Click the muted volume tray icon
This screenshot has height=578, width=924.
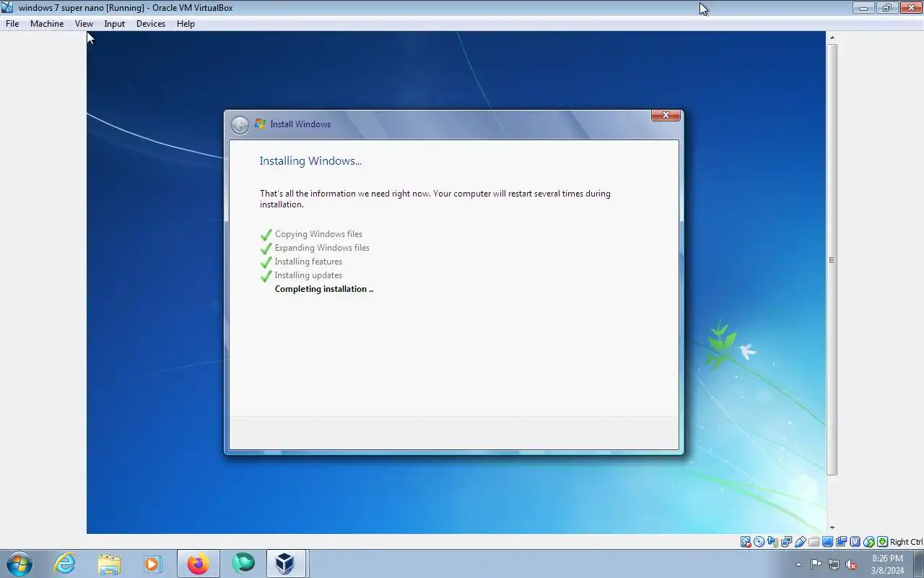click(x=852, y=564)
